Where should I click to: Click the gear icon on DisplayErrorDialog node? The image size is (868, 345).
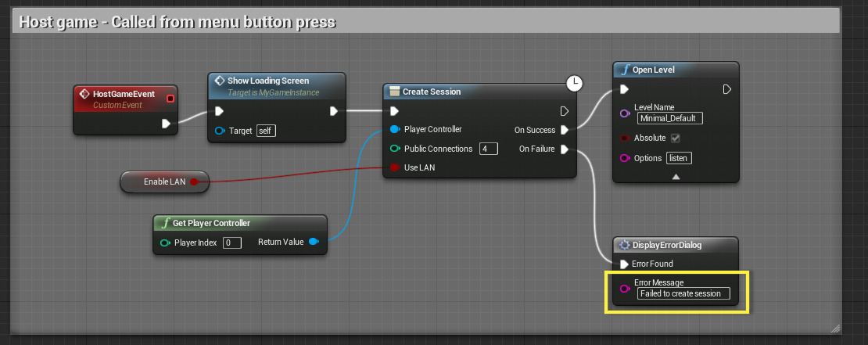625,245
